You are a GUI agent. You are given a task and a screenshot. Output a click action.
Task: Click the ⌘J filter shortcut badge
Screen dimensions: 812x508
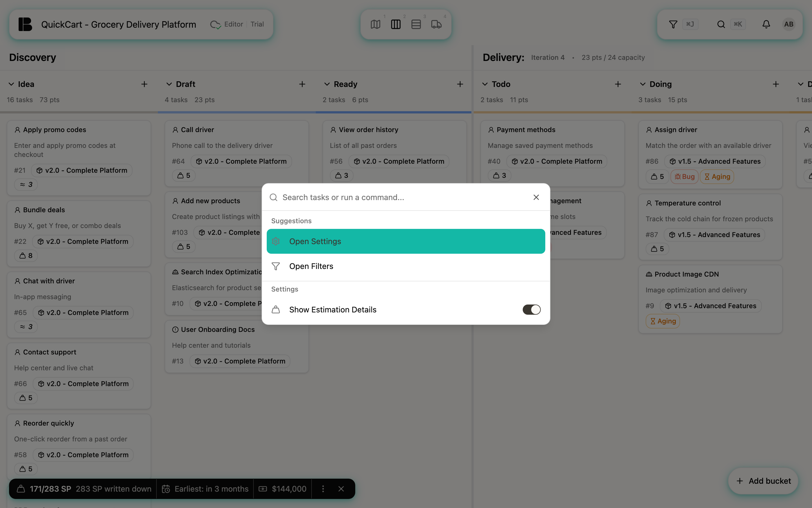[690, 24]
